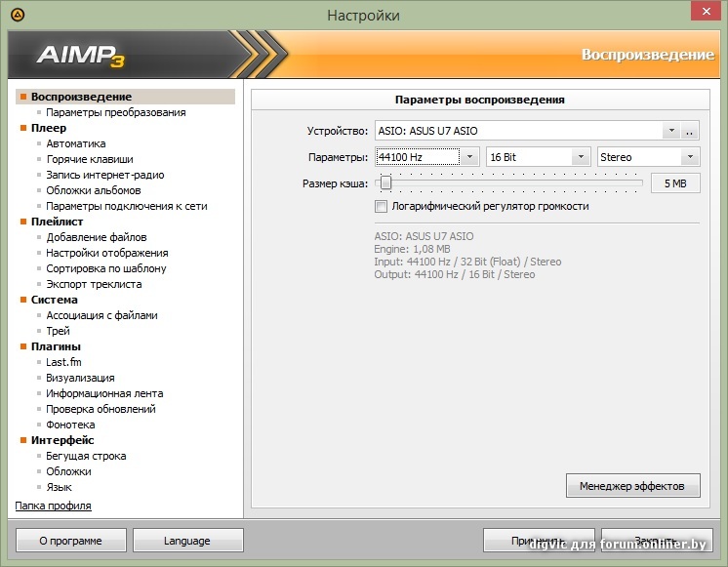This screenshot has width=728, height=567.
Task: Open the device dropdown ASIO: ASUS U7 ASIO
Action: coord(670,131)
